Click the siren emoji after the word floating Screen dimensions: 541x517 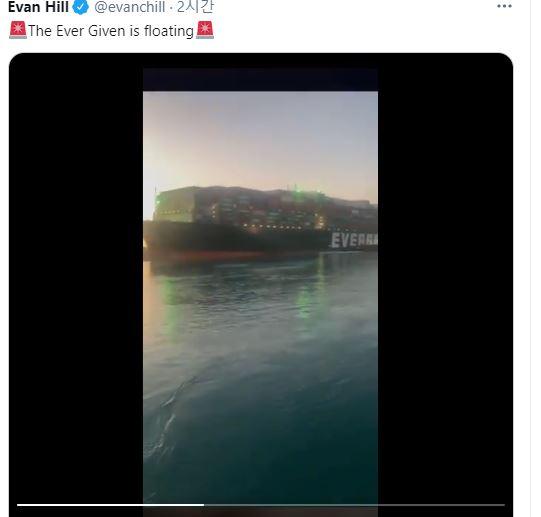[205, 30]
